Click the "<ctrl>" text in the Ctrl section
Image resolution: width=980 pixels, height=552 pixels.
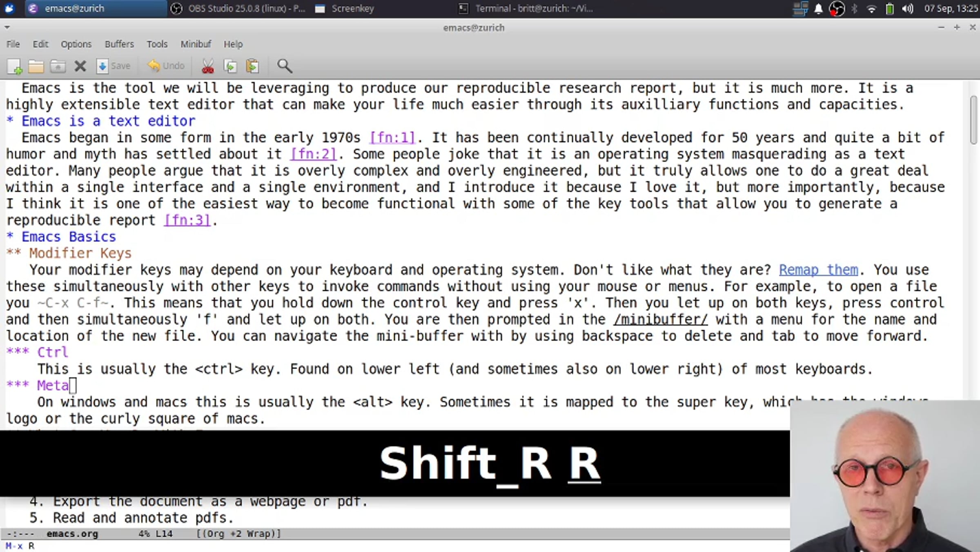[219, 369]
